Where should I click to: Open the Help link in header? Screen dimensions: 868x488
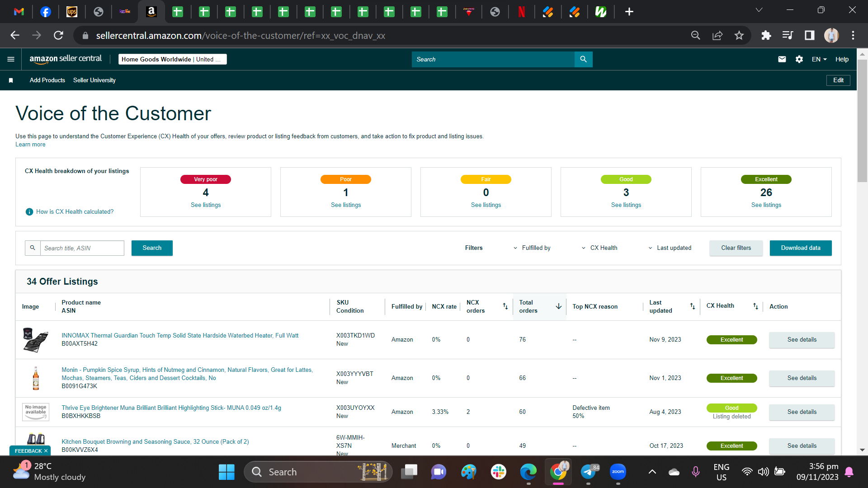(842, 59)
